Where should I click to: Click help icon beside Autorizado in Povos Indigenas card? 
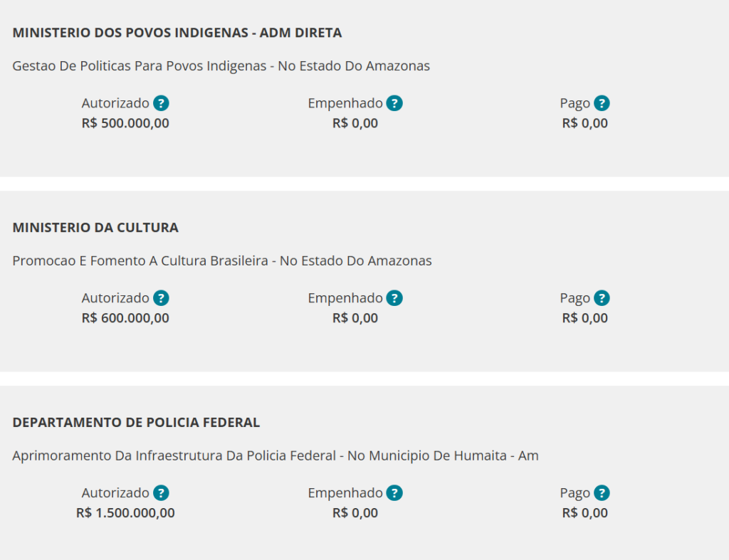pyautogui.click(x=162, y=103)
